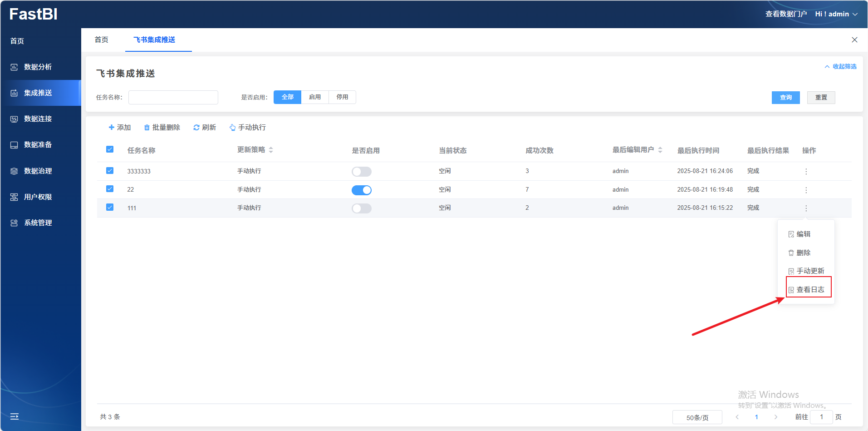
Task: Open the admin user dropdown
Action: point(836,14)
